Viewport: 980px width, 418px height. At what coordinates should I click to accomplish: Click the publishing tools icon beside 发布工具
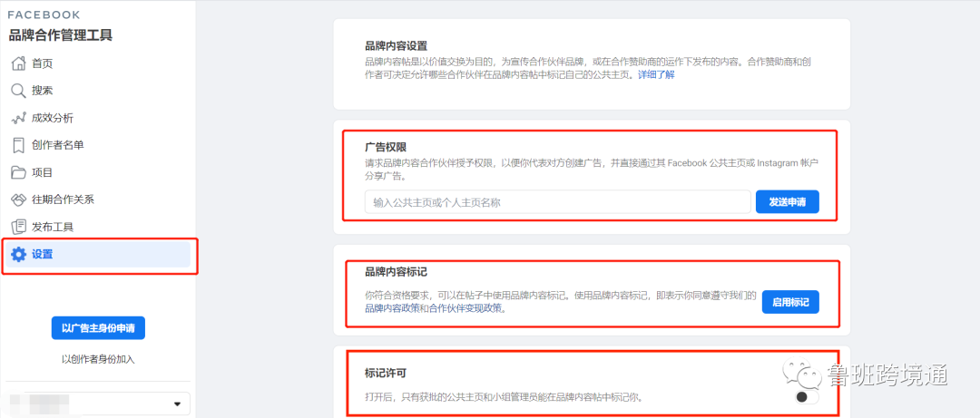(19, 227)
